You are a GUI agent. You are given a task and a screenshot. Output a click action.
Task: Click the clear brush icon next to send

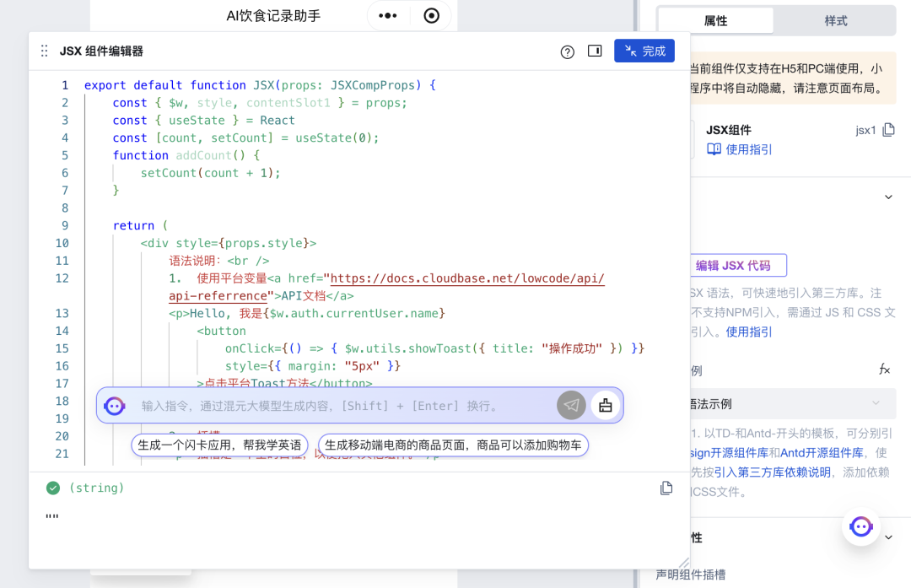coord(606,405)
